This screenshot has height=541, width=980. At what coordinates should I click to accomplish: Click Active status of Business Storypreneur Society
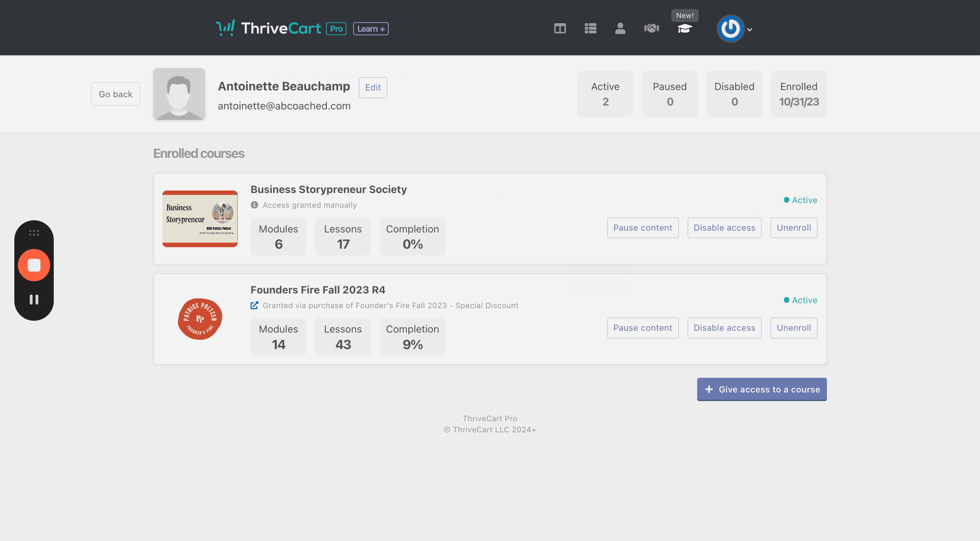[x=800, y=200]
